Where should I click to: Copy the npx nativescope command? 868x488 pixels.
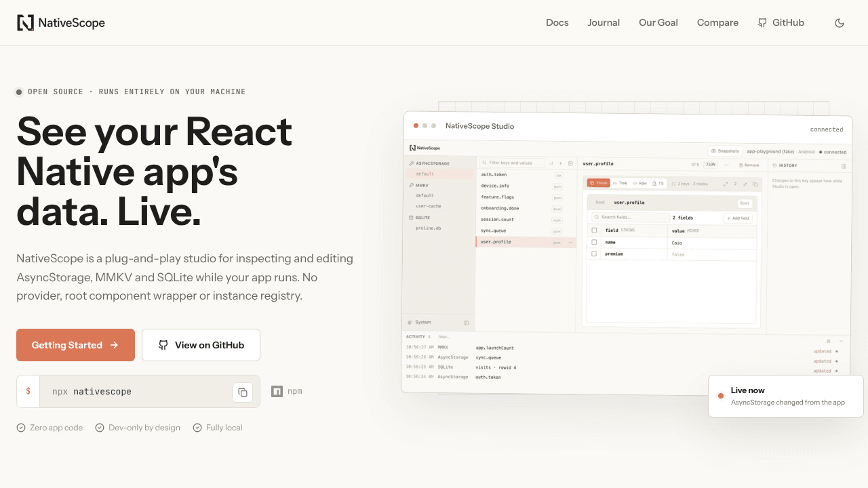[243, 392]
